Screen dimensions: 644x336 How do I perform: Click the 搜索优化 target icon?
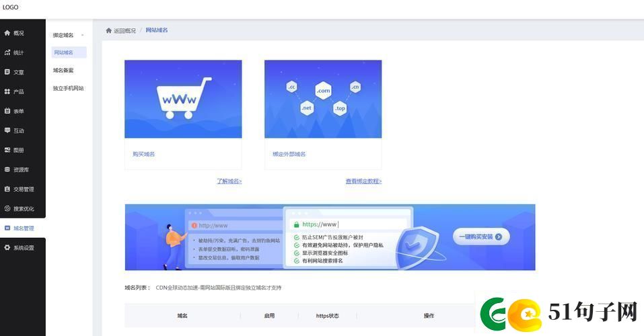[7, 208]
